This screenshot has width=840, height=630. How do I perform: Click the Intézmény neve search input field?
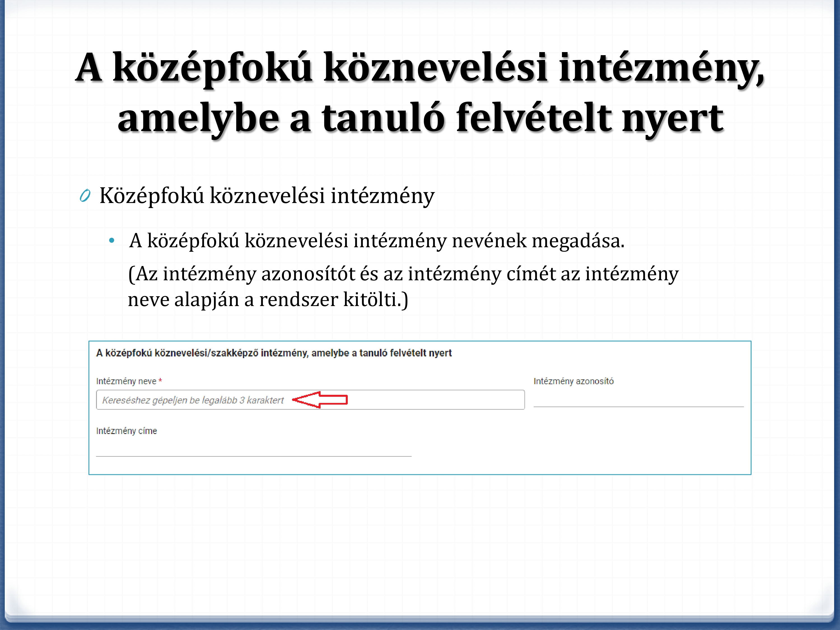pos(310,400)
